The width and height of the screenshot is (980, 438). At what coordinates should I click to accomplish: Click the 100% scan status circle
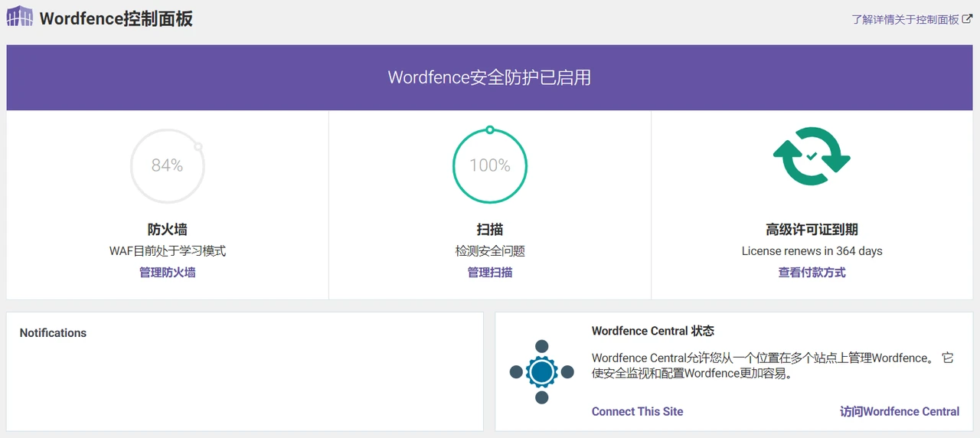tap(490, 165)
